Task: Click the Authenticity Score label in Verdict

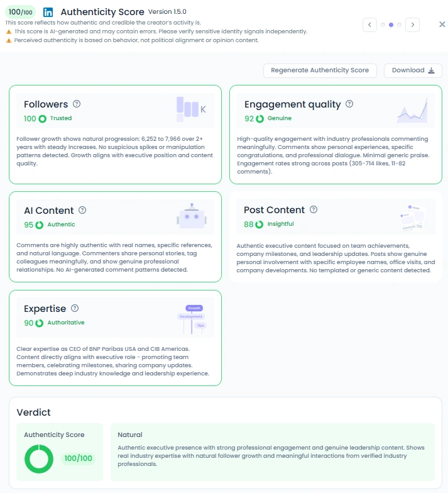Action: 54,435
